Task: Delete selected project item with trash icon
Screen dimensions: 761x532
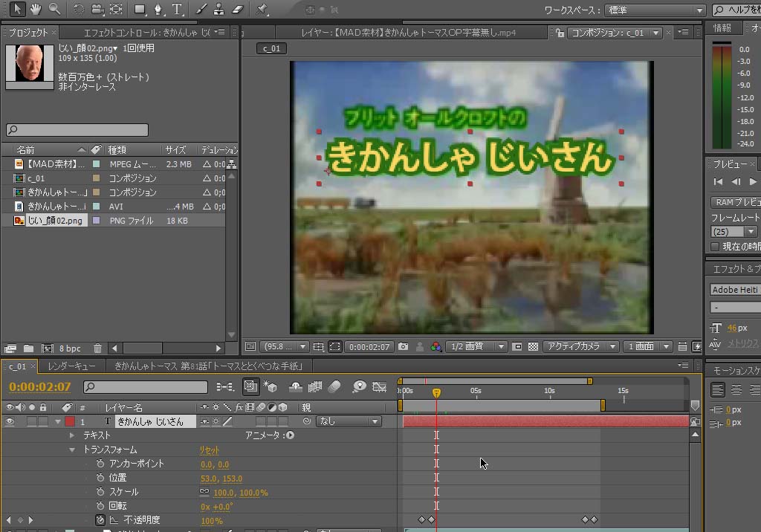Action: coord(97,348)
